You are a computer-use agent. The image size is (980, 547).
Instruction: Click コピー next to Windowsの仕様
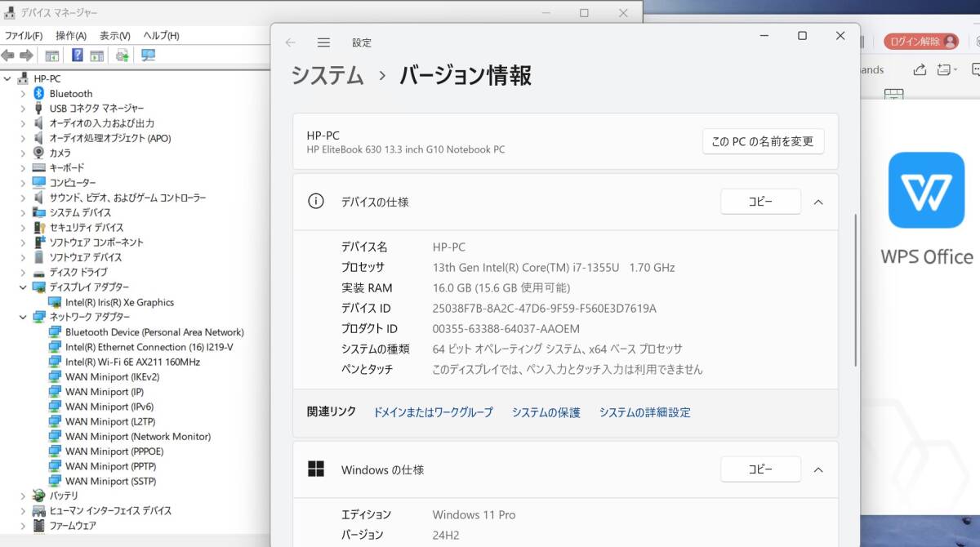click(760, 469)
